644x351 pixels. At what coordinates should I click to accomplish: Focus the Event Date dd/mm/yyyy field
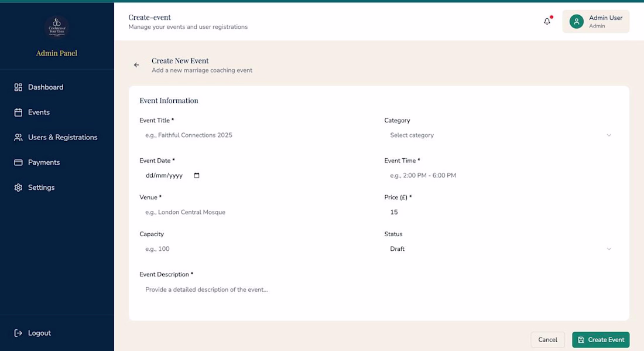click(256, 176)
